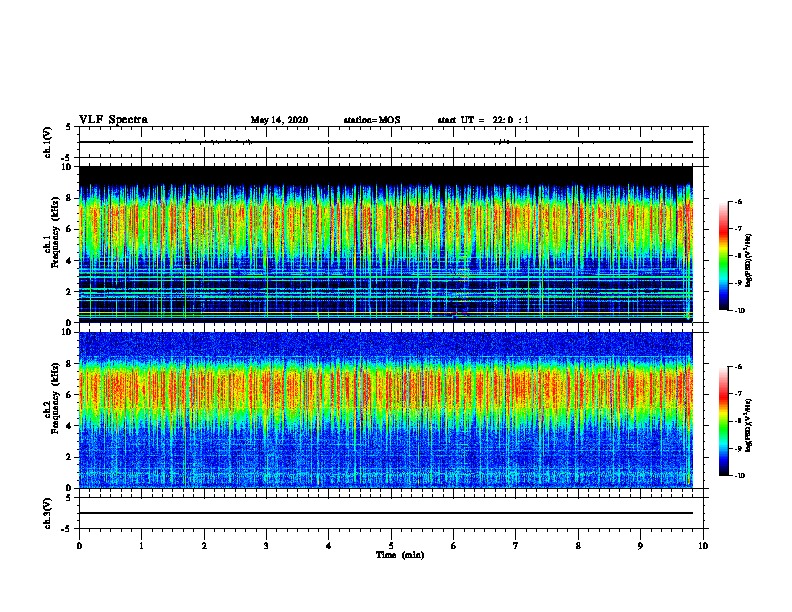
Task: Click the "station=MOS" label
Action: [372, 120]
